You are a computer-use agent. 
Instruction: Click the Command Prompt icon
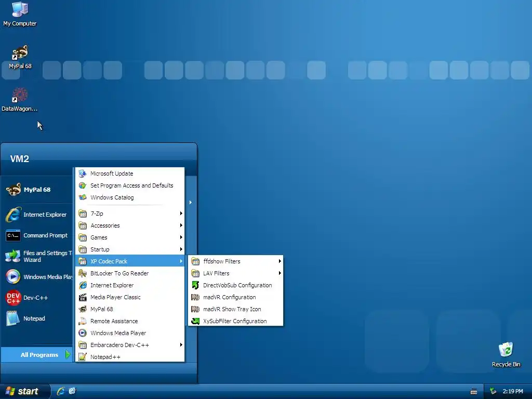pos(13,235)
